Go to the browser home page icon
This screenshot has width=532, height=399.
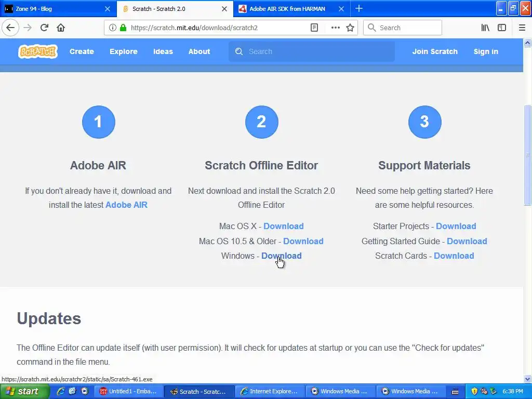[x=61, y=28]
